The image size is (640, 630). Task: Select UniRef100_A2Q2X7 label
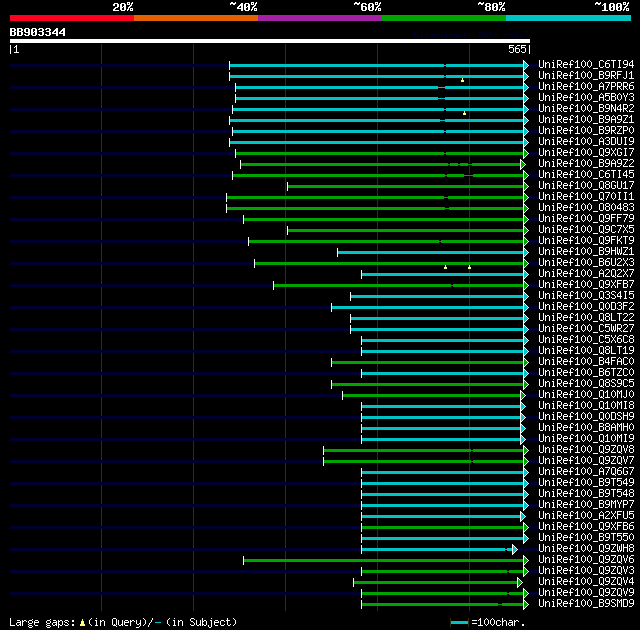[x=586, y=274]
